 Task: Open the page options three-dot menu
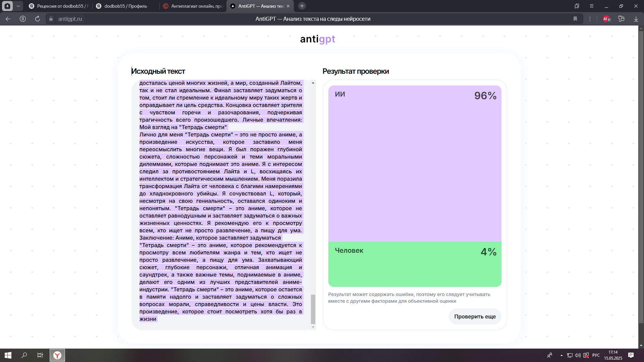point(590,19)
